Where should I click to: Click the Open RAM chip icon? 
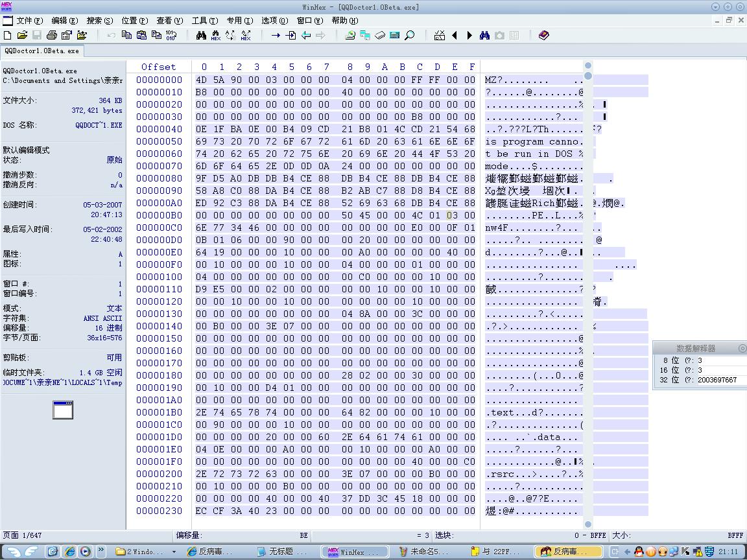click(380, 35)
